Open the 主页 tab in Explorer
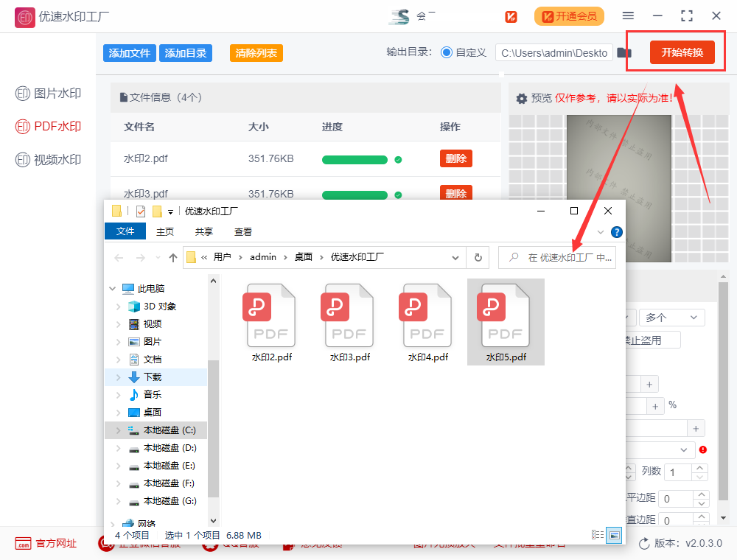Viewport: 737px width, 560px height. point(165,231)
